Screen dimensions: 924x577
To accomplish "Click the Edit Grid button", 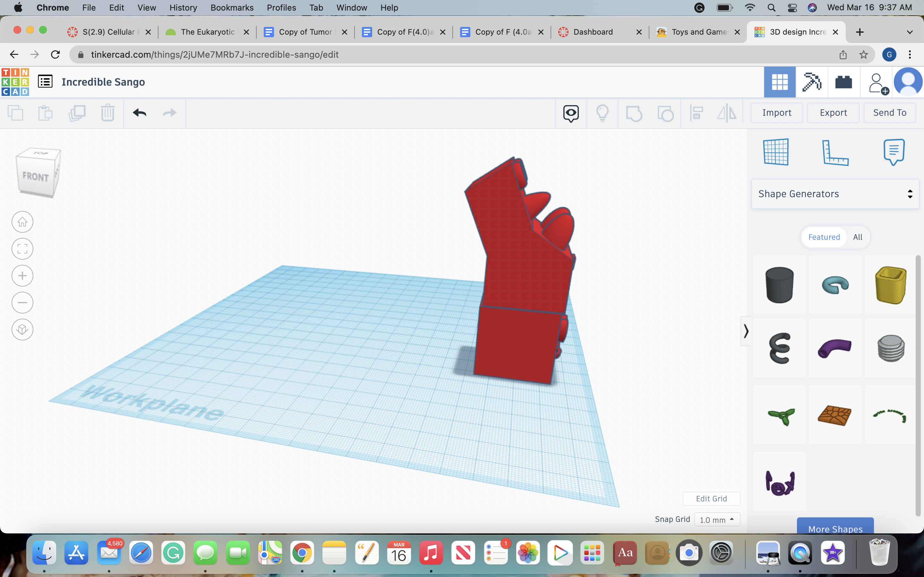I will (x=712, y=498).
